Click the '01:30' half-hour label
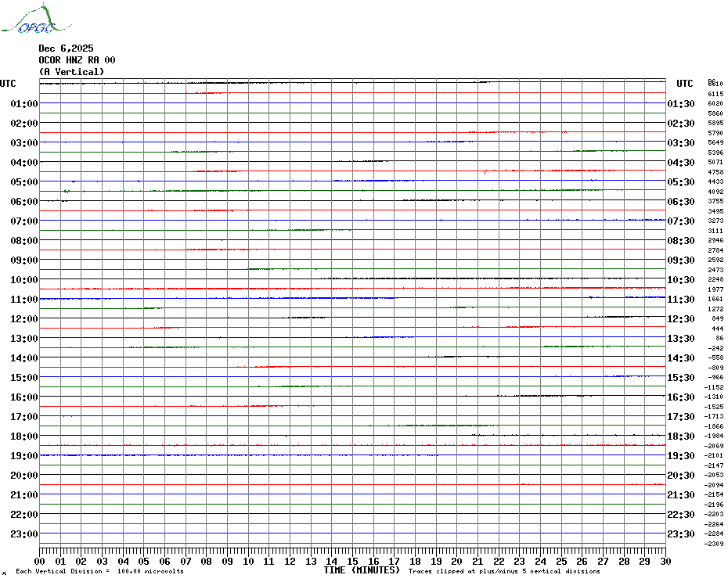 (x=681, y=103)
